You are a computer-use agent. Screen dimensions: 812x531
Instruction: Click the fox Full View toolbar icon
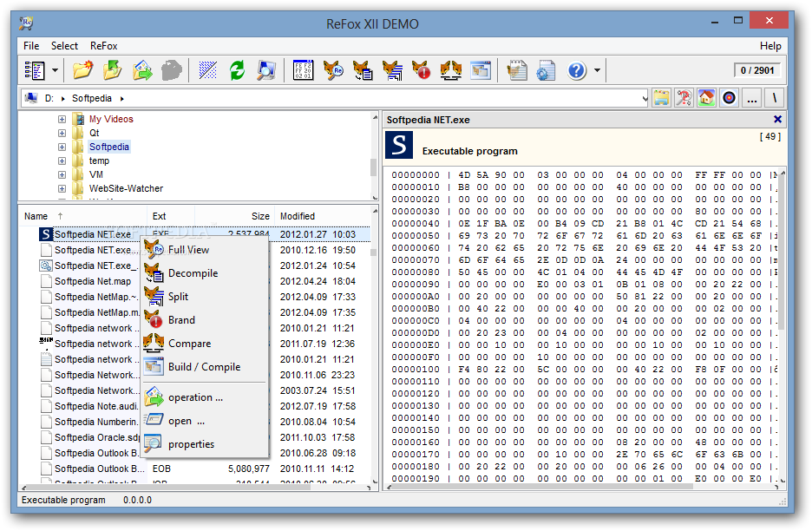tap(333, 70)
